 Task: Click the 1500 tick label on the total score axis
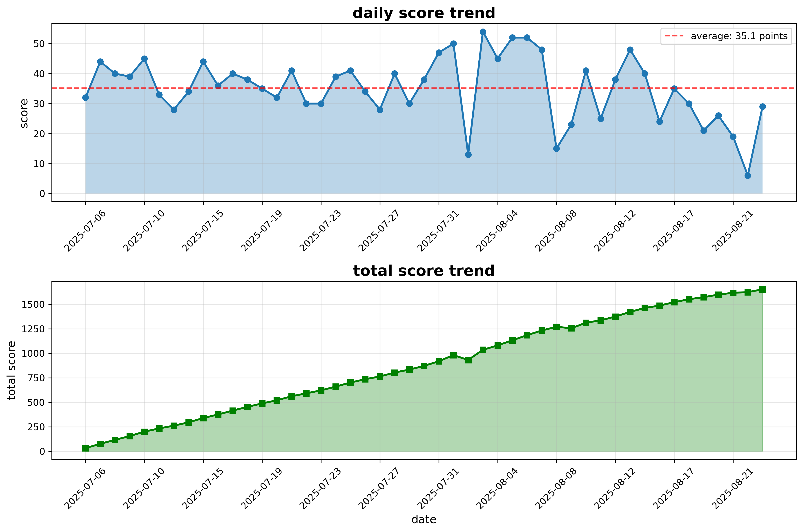(x=33, y=305)
